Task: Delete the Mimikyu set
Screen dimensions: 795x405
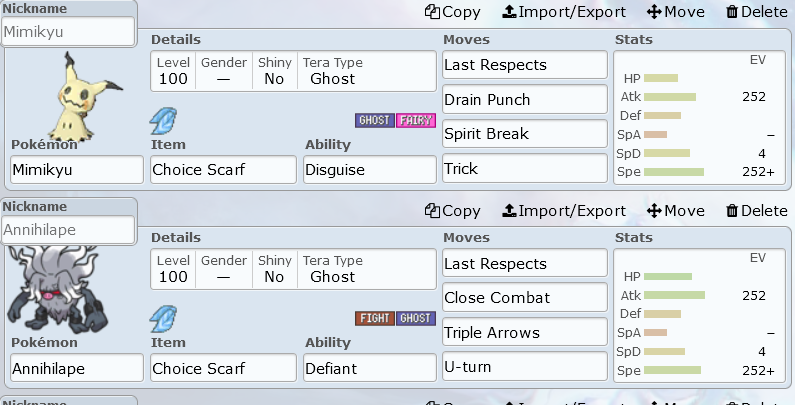Action: 756,12
